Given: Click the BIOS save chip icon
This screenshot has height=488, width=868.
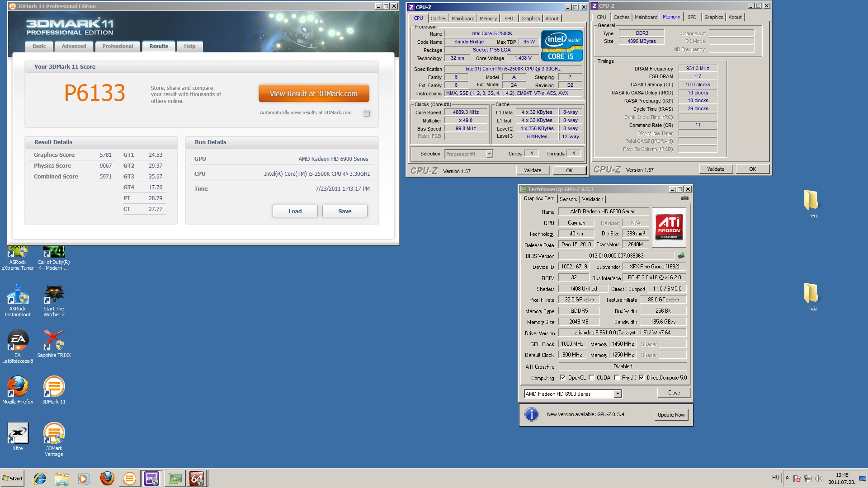Looking at the screenshot, I should tap(681, 256).
